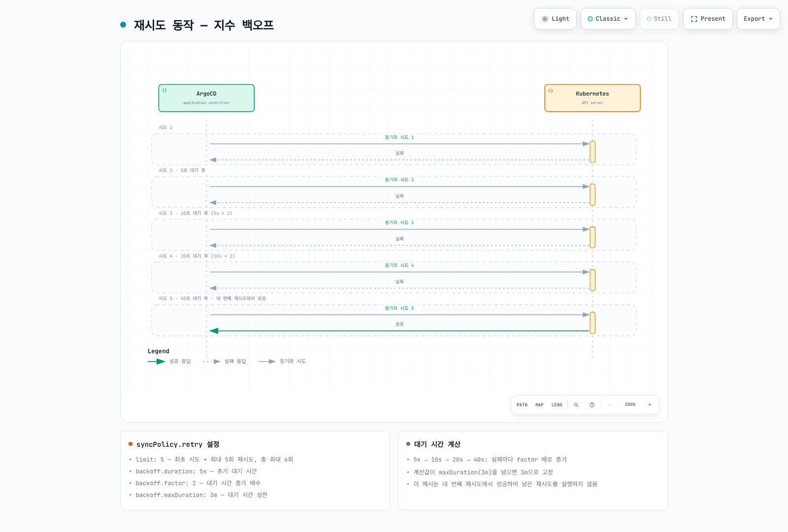This screenshot has height=532, width=788.
Task: Click the search magnifier icon
Action: pyautogui.click(x=576, y=405)
